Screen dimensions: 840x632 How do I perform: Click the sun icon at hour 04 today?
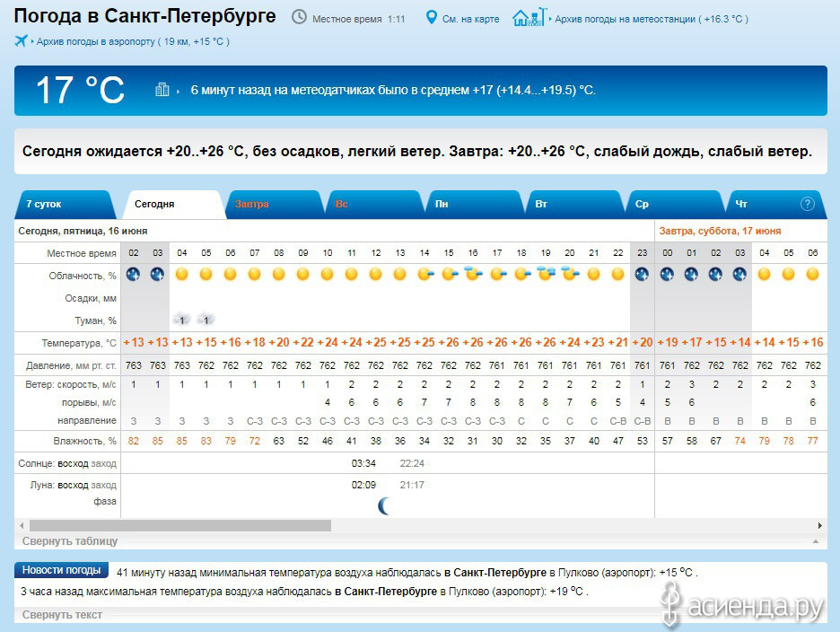tap(181, 275)
